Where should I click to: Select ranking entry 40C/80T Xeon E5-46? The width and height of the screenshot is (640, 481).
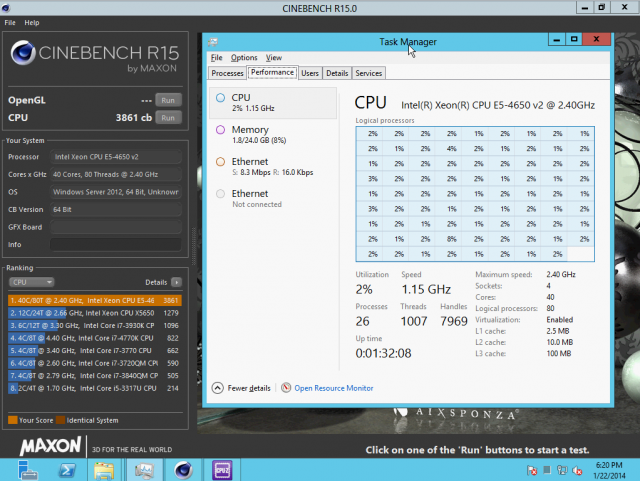point(94,301)
